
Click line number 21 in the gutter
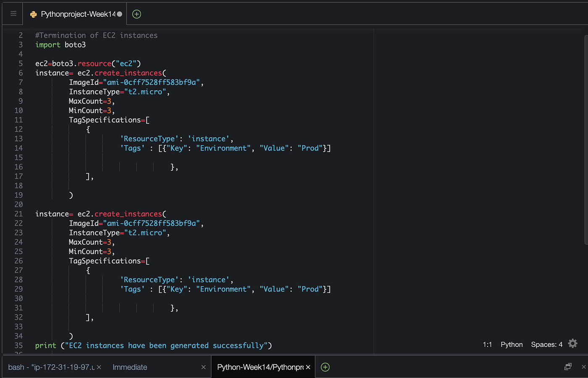(x=18, y=213)
